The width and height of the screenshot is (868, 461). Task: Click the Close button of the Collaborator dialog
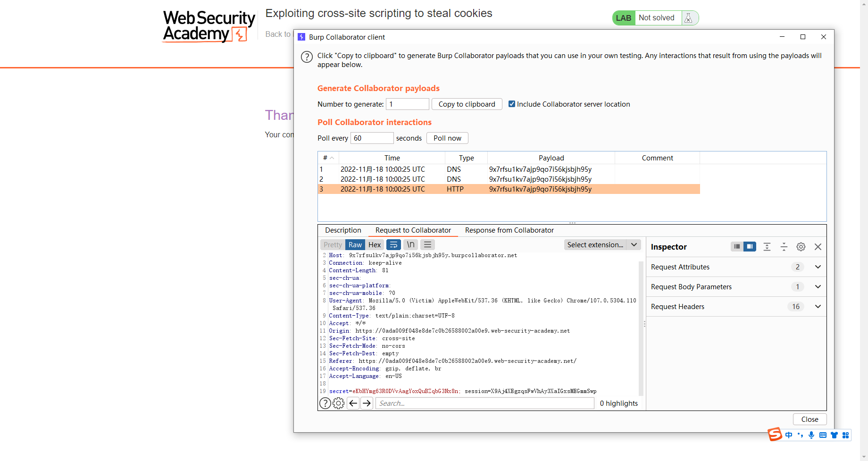coord(810,419)
